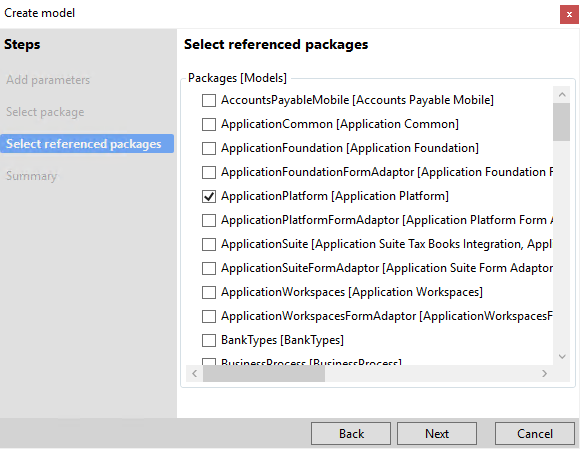Tick the ApplicationFoundation checkbox
The height and width of the screenshot is (449, 580).
tap(209, 148)
